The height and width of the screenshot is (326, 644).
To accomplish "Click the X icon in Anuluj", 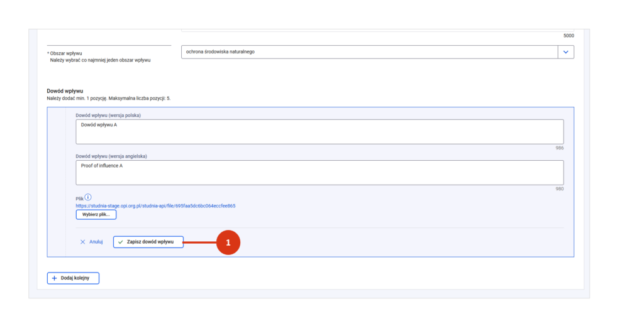I will 82,242.
